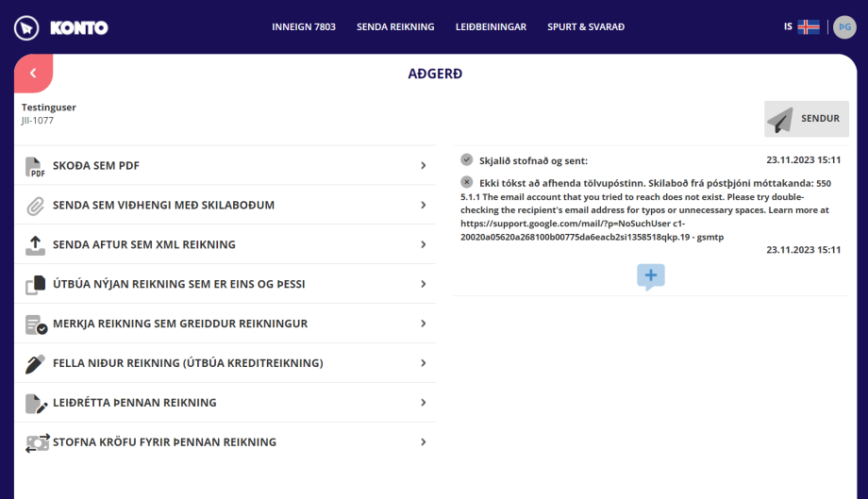The height and width of the screenshot is (499, 868).
Task: Go back using the red arrow button
Action: click(x=33, y=74)
